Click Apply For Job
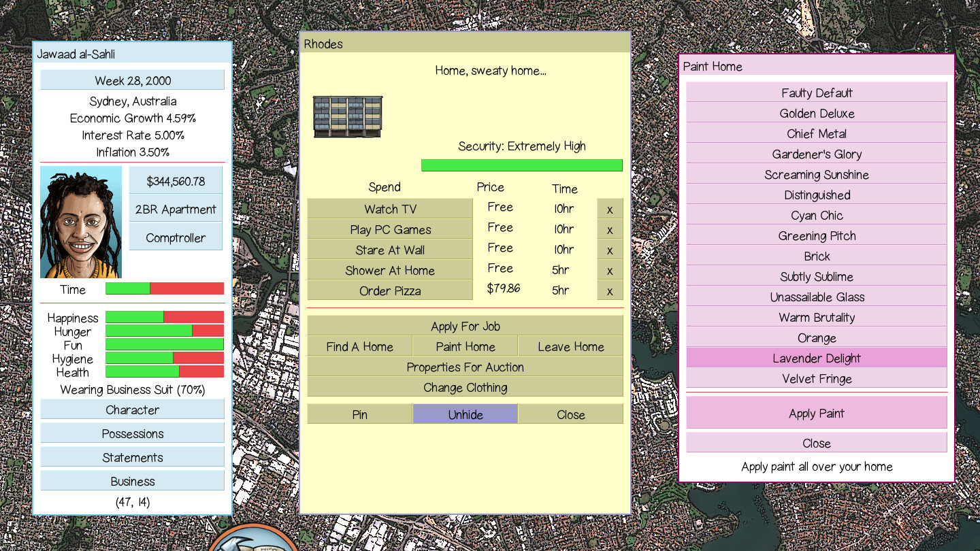 pos(465,326)
